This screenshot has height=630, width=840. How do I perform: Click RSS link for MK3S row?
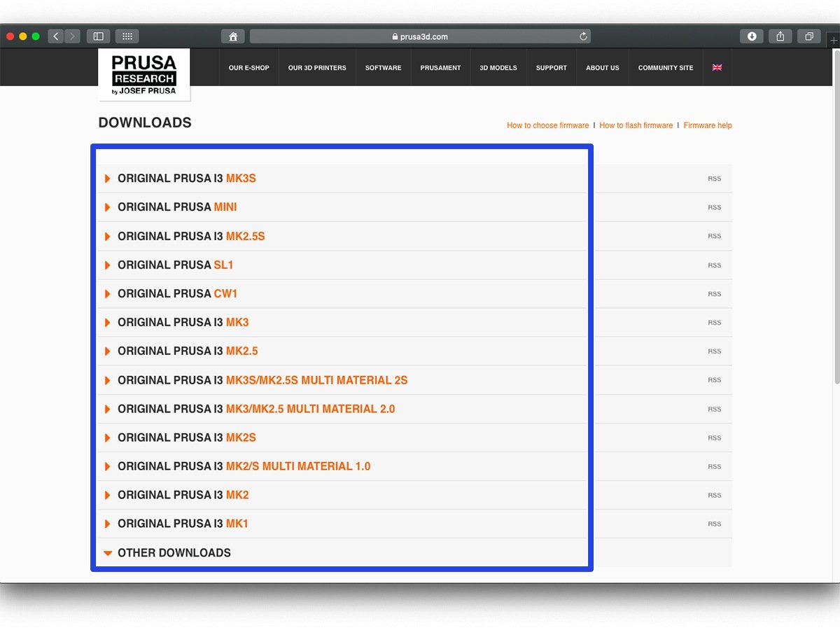click(714, 178)
